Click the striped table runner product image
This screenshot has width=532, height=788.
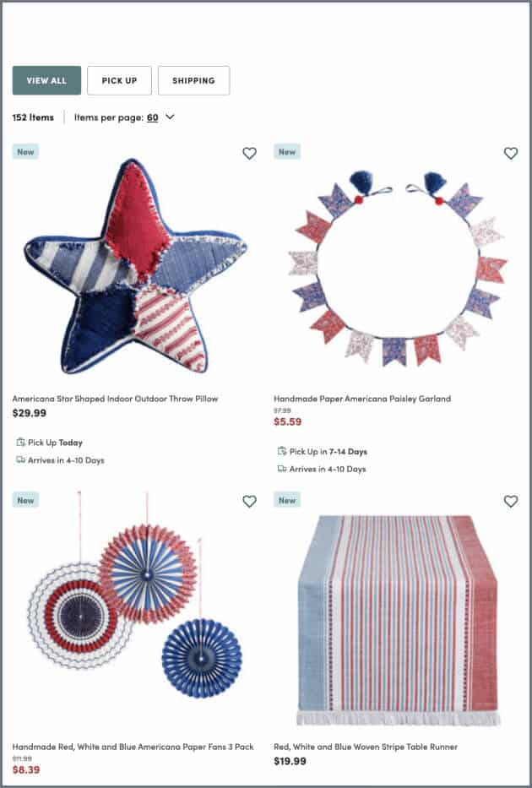tap(398, 621)
